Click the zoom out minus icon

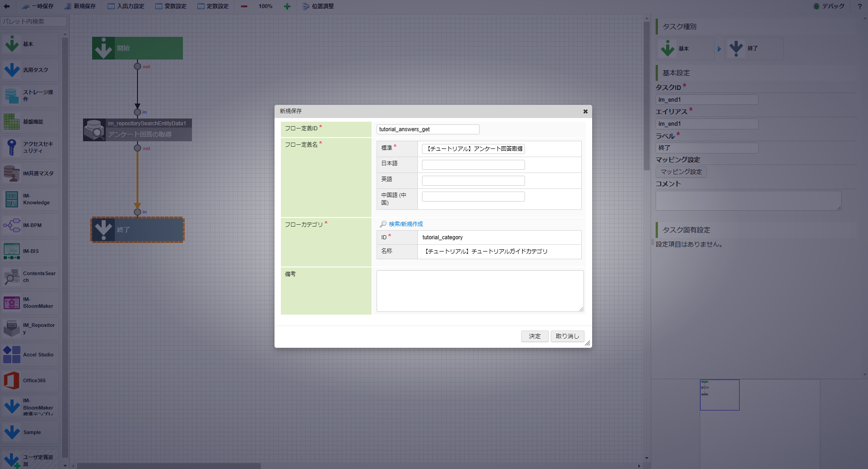(x=244, y=6)
